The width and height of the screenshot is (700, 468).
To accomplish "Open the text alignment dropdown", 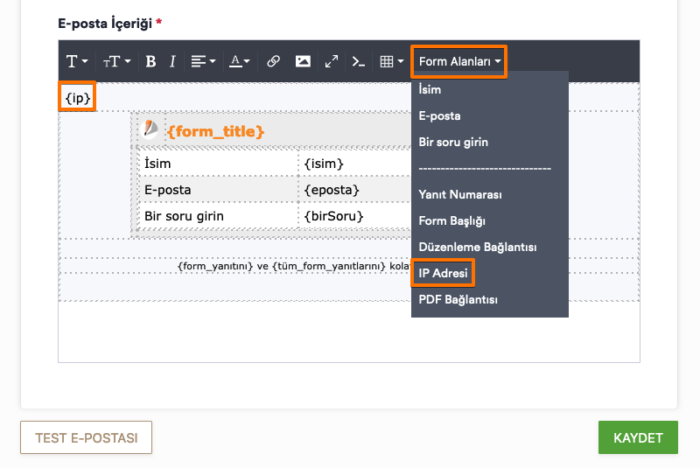I will [203, 61].
